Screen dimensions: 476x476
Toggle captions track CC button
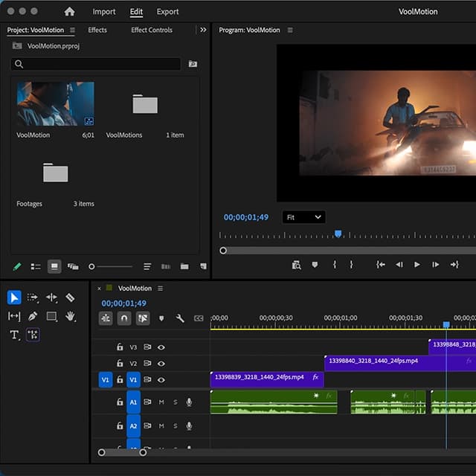[199, 318]
